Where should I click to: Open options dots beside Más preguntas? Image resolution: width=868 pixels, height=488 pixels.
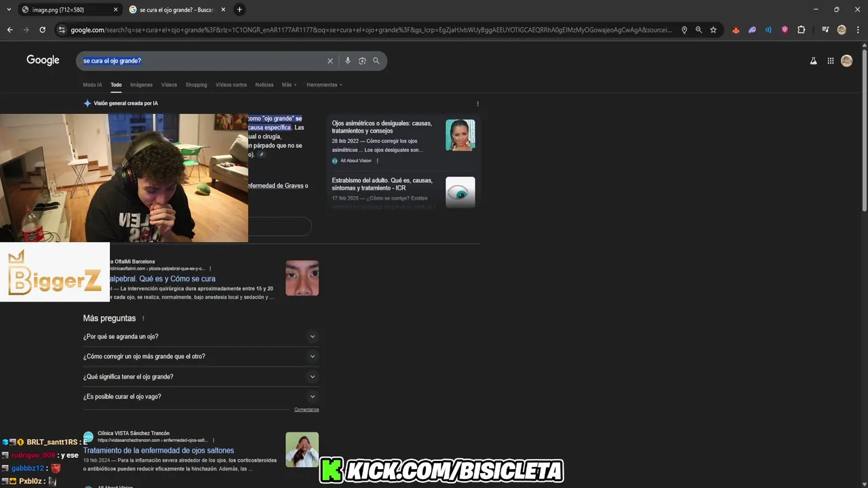(x=143, y=319)
